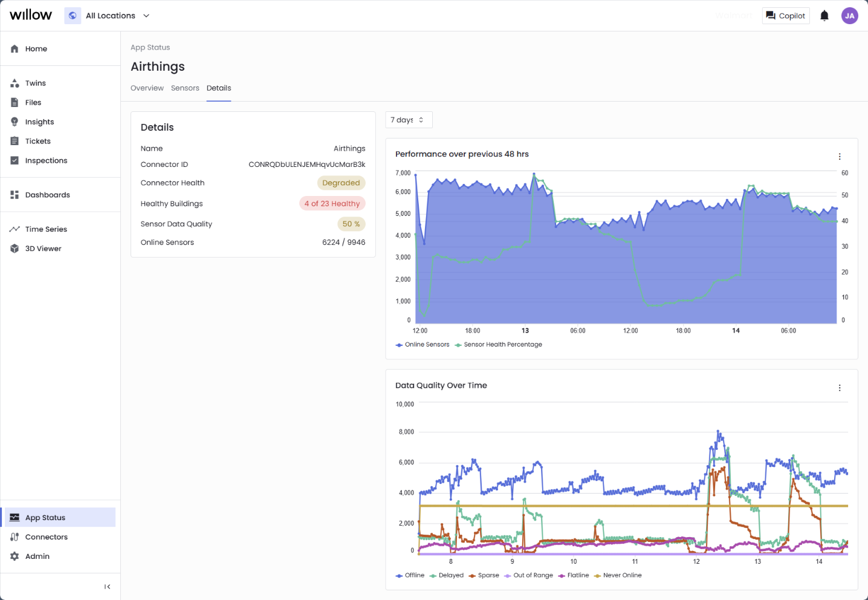Image resolution: width=868 pixels, height=600 pixels.
Task: Click the App Status breadcrumb link
Action: coord(150,47)
